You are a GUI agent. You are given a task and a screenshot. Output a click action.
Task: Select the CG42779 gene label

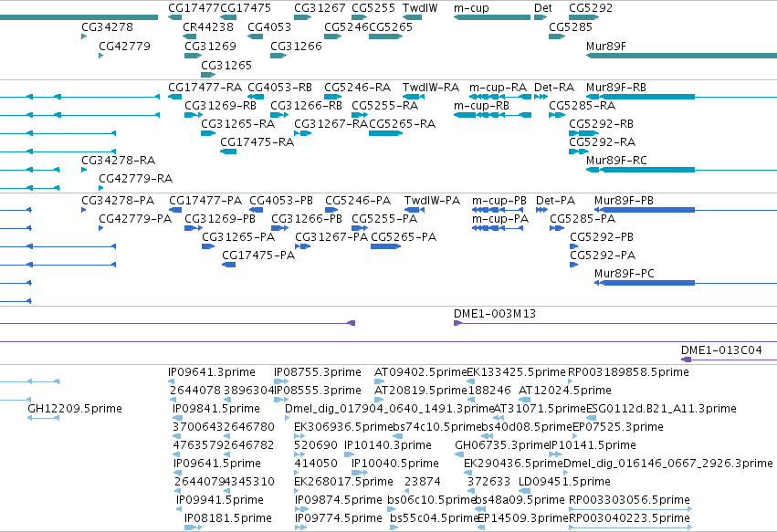click(124, 46)
